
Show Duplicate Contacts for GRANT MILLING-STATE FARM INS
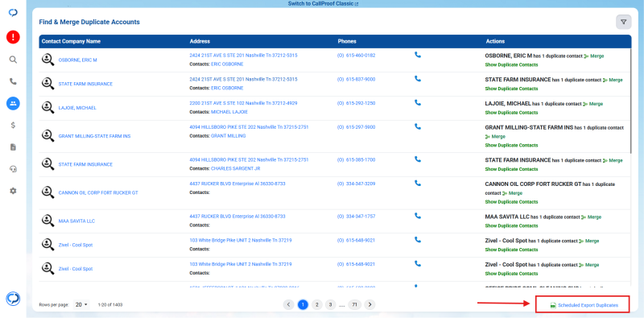pyautogui.click(x=511, y=145)
